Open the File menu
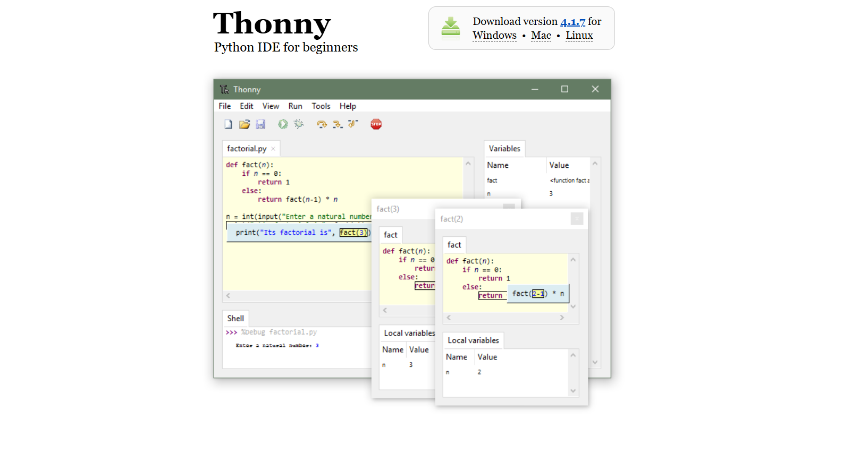This screenshot has height=453, width=868. pyautogui.click(x=225, y=106)
